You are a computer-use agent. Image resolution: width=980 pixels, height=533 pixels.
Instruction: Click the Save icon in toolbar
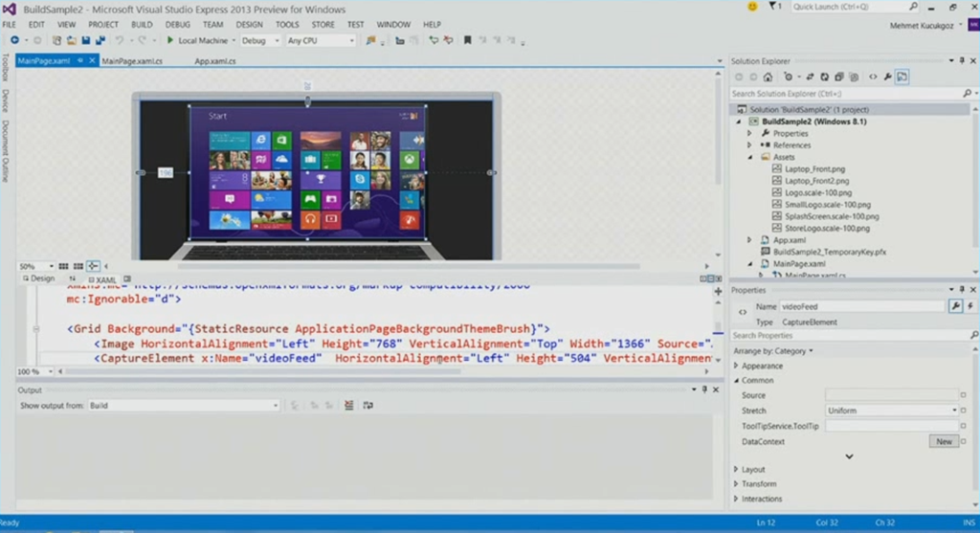[85, 40]
